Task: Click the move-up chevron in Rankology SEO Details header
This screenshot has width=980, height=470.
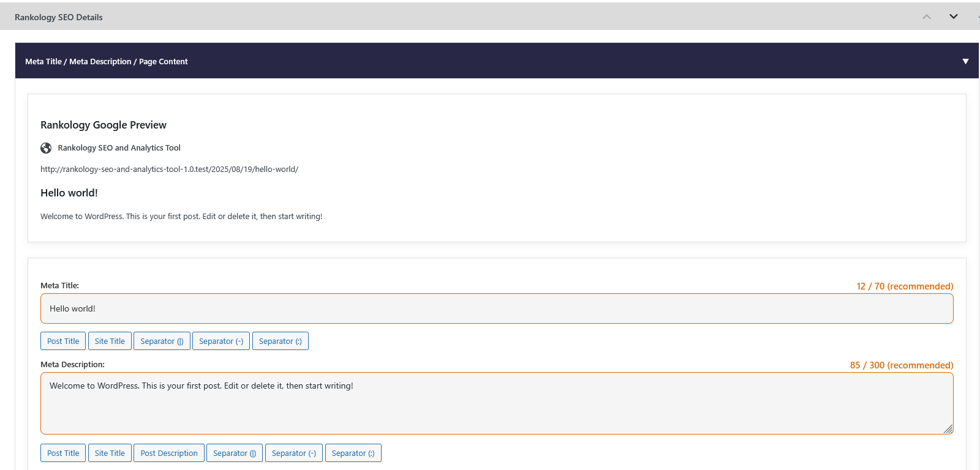Action: coord(926,17)
